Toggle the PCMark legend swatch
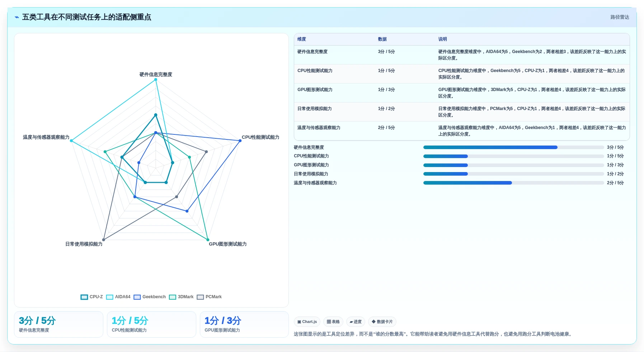 (200, 297)
